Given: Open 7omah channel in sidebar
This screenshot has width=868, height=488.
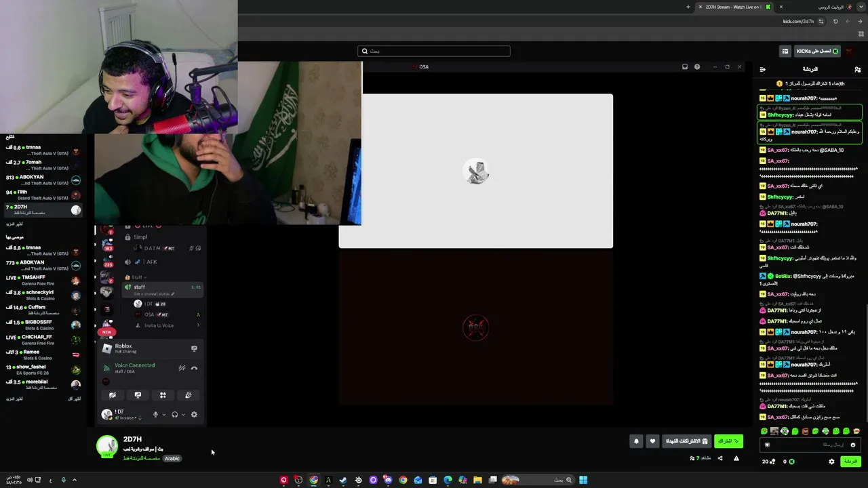Looking at the screenshot, I should [x=42, y=165].
